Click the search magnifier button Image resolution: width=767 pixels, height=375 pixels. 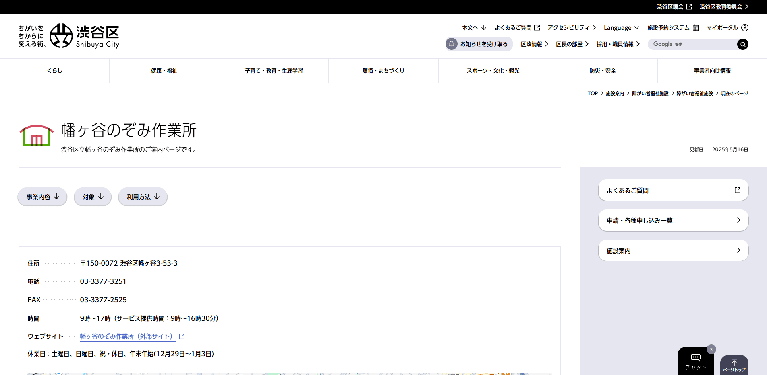point(742,44)
